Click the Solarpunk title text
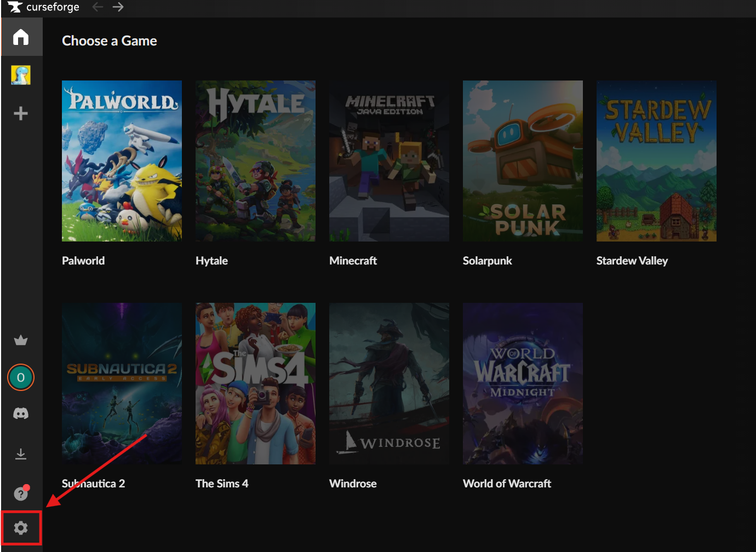 (487, 261)
